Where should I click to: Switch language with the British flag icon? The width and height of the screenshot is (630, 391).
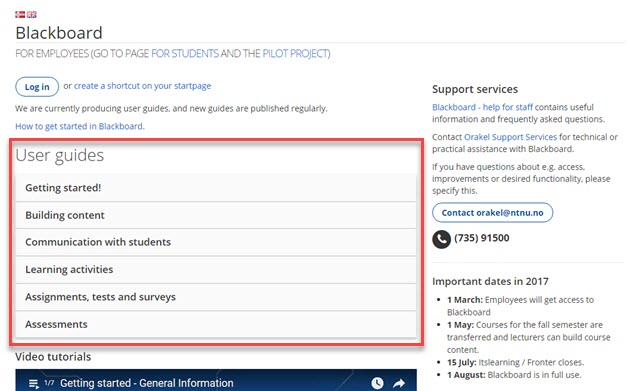pos(32,14)
